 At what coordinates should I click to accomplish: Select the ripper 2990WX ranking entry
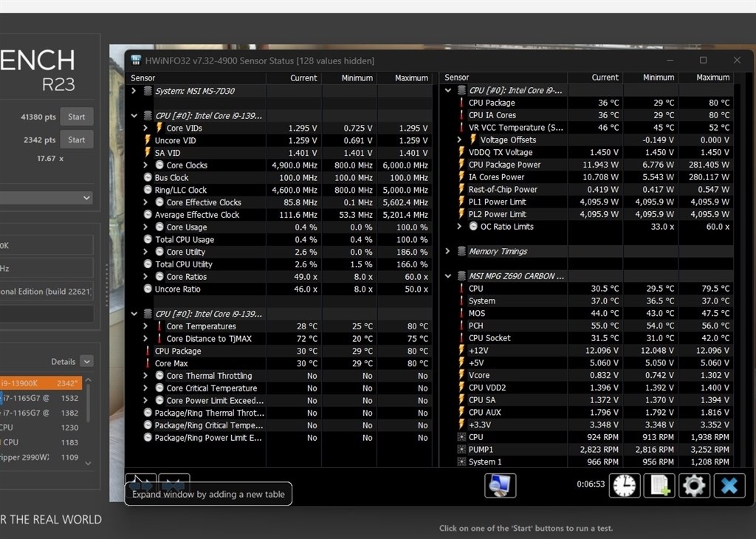(41, 457)
